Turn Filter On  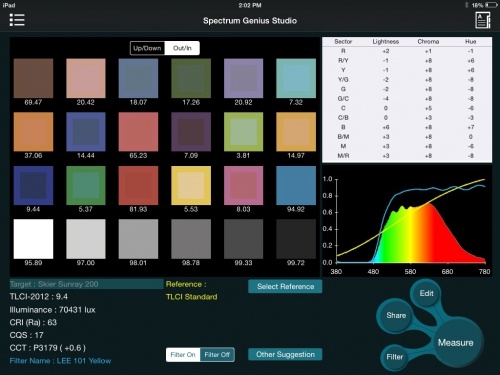pyautogui.click(x=183, y=355)
